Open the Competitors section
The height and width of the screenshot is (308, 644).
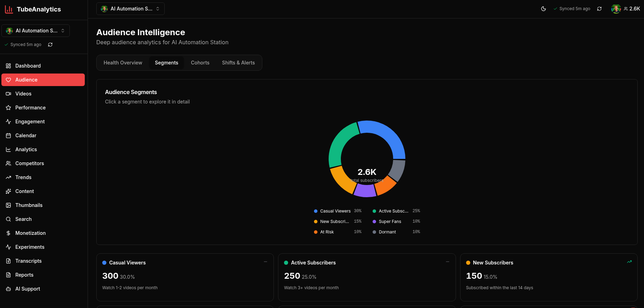click(30, 163)
